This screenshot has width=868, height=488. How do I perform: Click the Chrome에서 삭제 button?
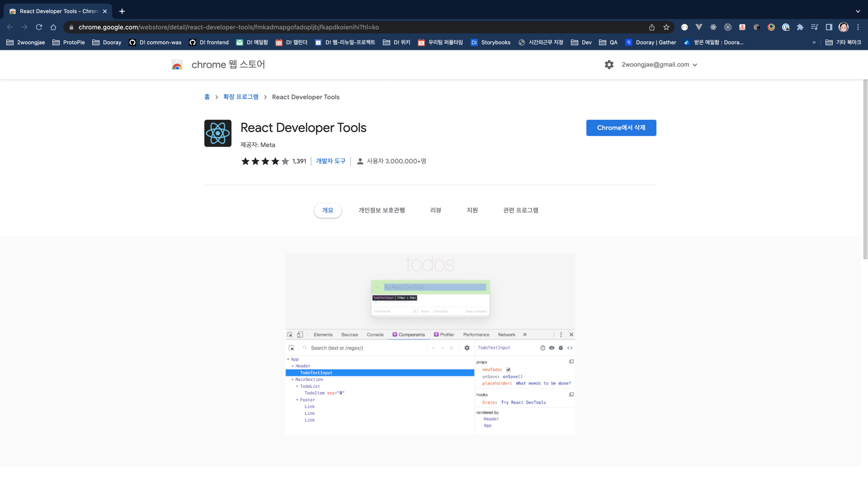point(621,128)
